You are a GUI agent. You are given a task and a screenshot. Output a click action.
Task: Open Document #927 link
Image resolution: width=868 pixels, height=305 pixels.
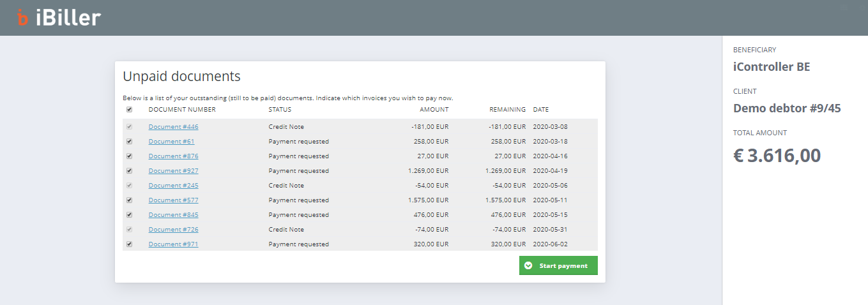tap(173, 170)
